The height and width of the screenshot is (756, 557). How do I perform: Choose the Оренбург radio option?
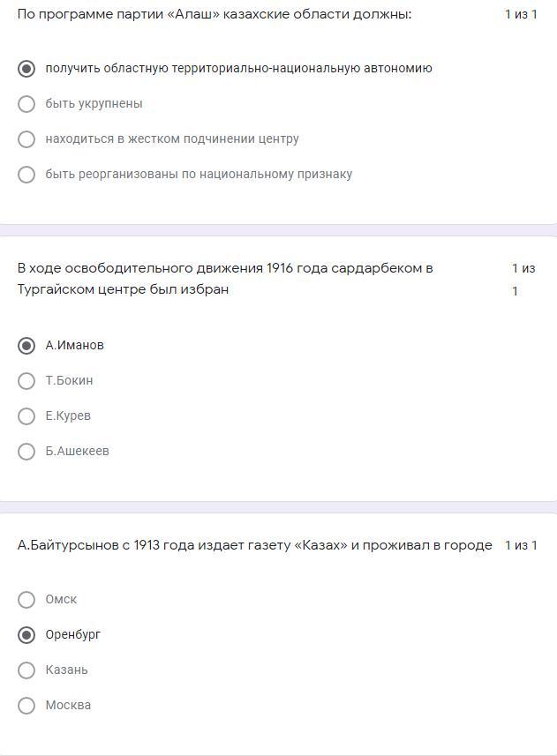tap(26, 635)
